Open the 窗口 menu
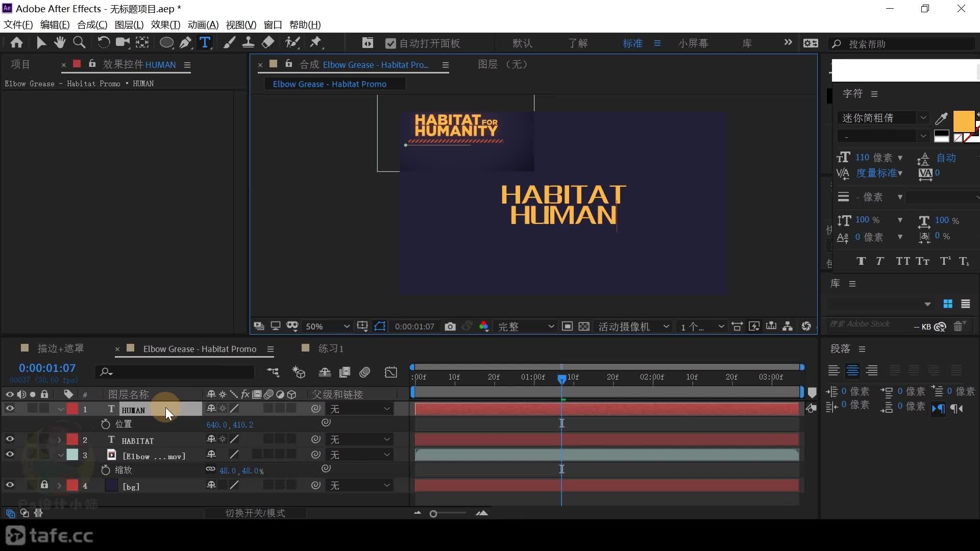 point(273,24)
